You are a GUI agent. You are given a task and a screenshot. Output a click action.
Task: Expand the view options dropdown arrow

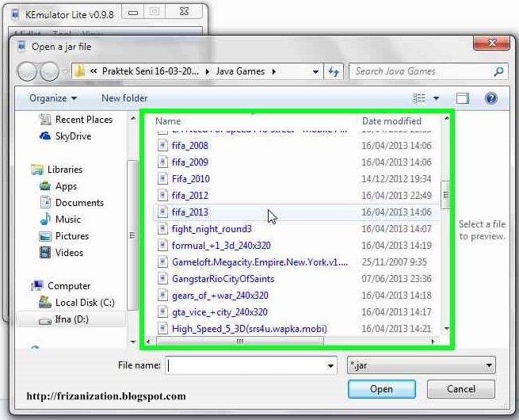(x=437, y=98)
